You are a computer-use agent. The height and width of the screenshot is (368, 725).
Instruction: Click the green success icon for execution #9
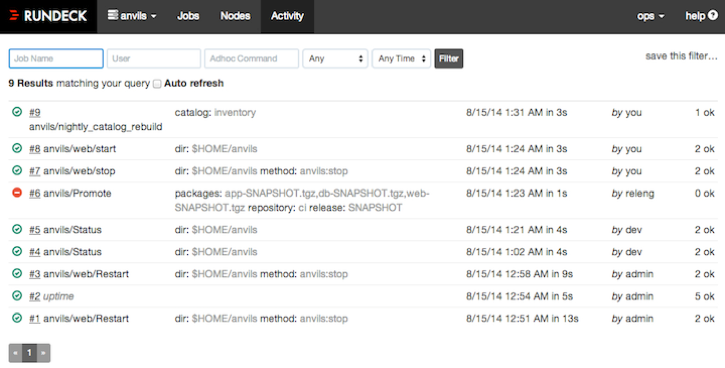17,112
